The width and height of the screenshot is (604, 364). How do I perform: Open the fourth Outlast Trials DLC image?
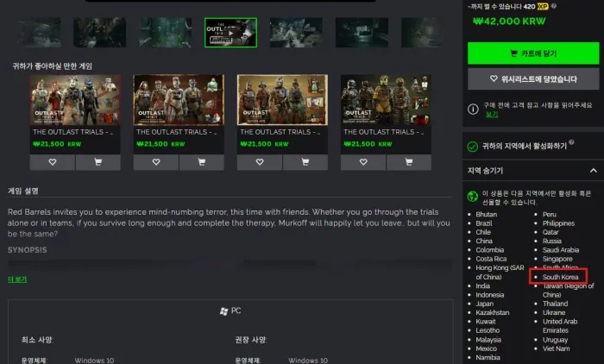386,100
